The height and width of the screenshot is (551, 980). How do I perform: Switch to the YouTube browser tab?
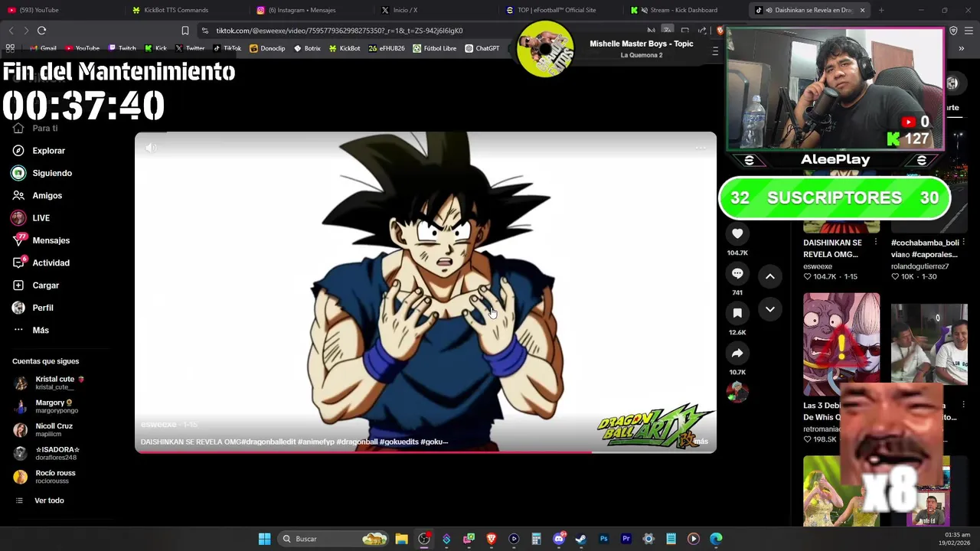61,10
